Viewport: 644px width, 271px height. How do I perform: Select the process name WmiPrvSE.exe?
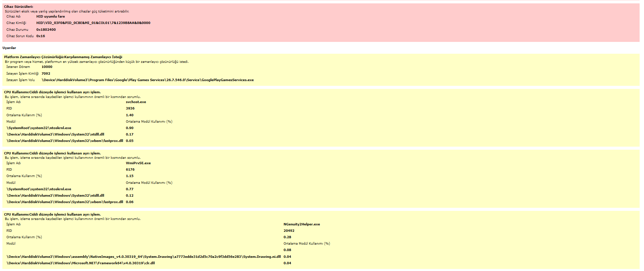coord(138,163)
